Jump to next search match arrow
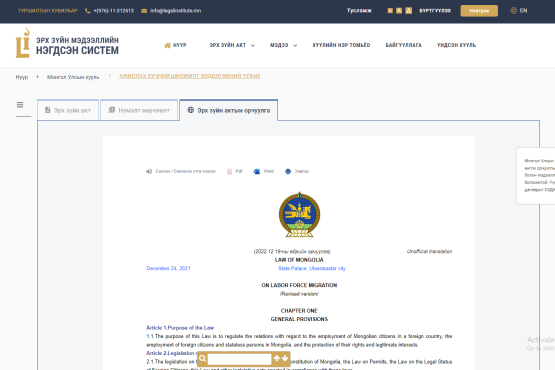This screenshot has height=370, width=555. tap(285, 358)
